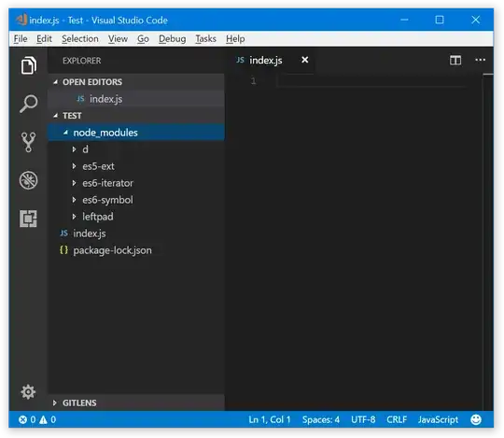Expand the es6-iterator folder
This screenshot has height=438, width=504.
tap(75, 183)
